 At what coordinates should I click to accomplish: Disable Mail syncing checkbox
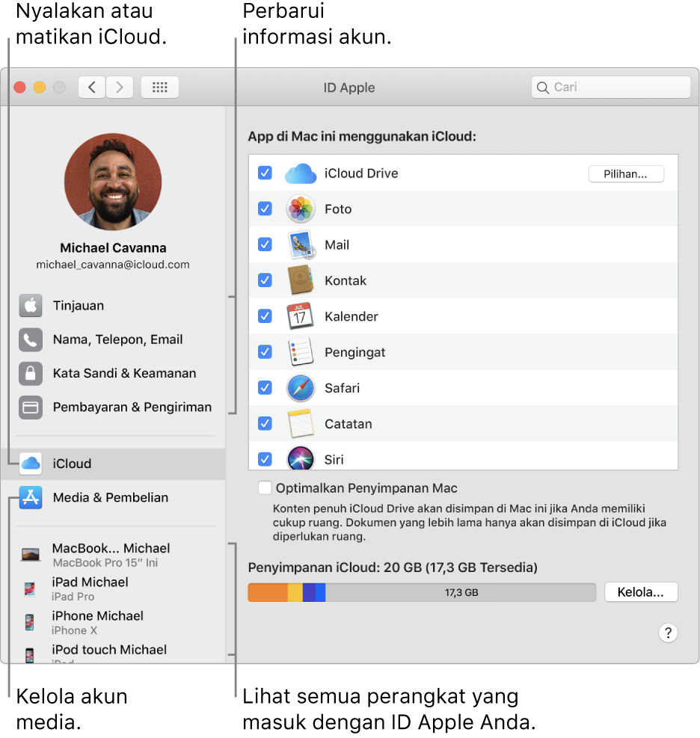coord(265,245)
